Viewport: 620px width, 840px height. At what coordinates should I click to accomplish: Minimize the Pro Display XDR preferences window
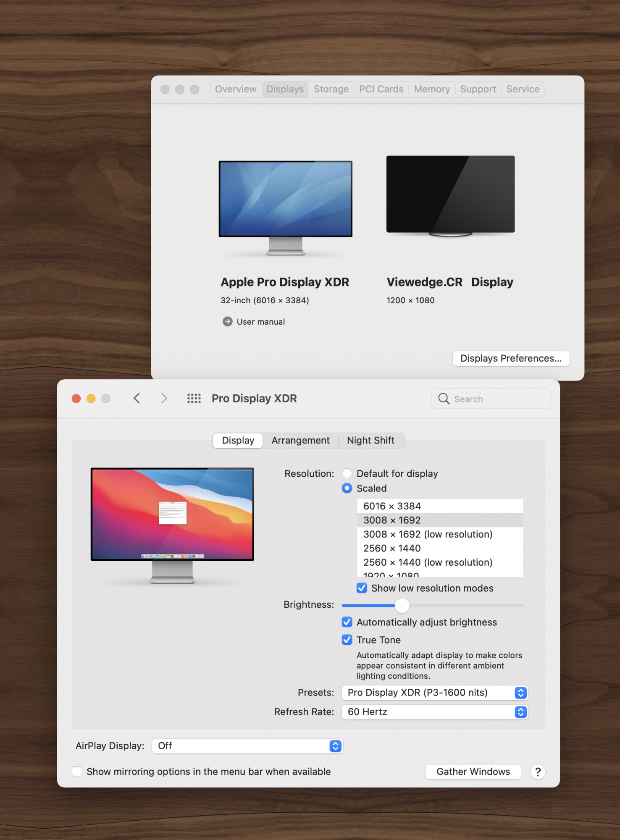[91, 398]
